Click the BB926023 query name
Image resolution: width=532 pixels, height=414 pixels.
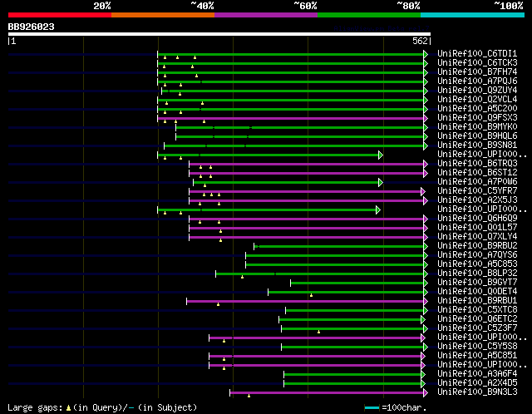[x=32, y=27]
